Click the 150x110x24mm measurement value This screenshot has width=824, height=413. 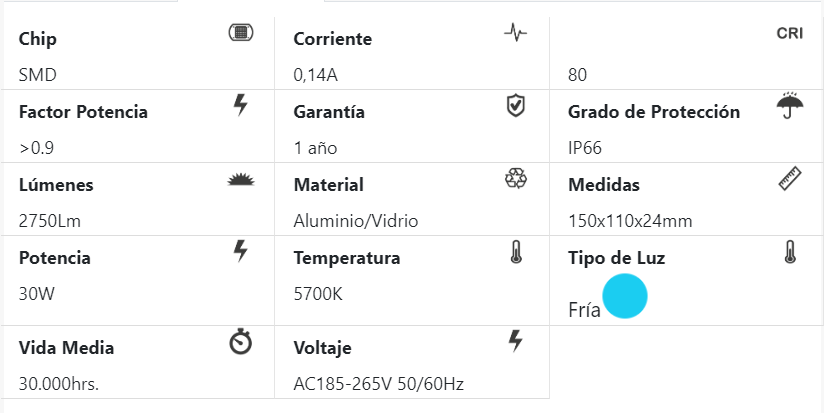pos(630,221)
